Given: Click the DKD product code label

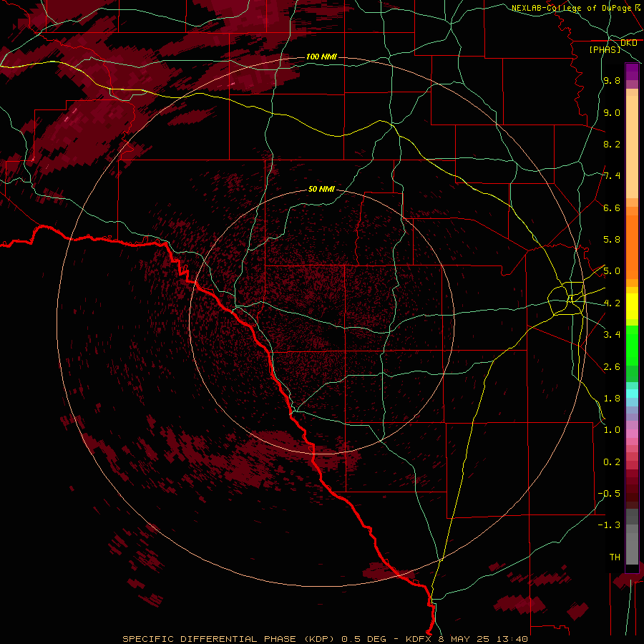Looking at the screenshot, I should [629, 43].
